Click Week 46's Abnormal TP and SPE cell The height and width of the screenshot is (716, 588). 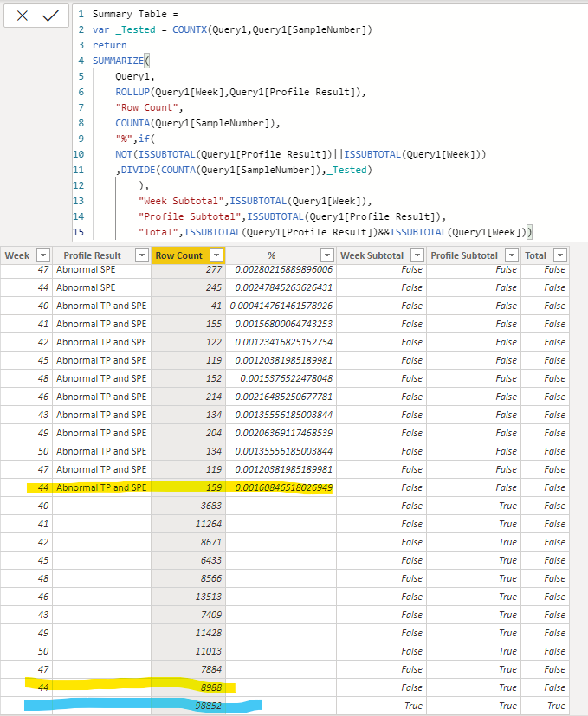[101, 397]
